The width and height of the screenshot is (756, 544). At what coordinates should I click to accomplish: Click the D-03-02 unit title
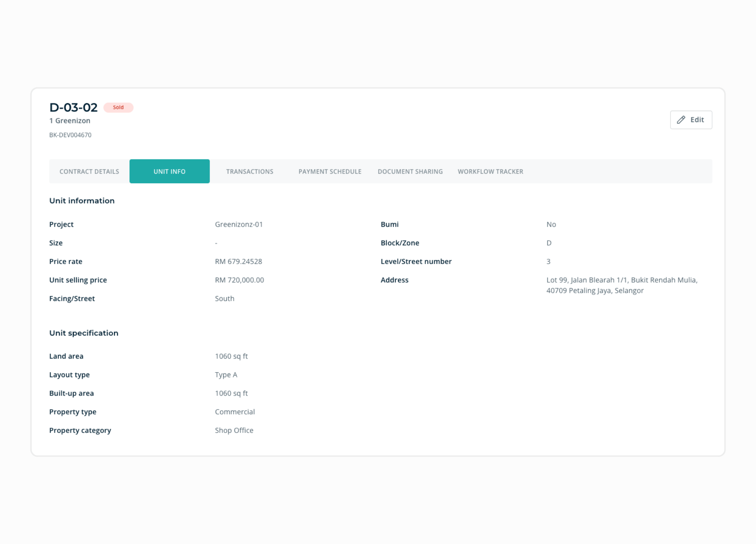click(73, 107)
